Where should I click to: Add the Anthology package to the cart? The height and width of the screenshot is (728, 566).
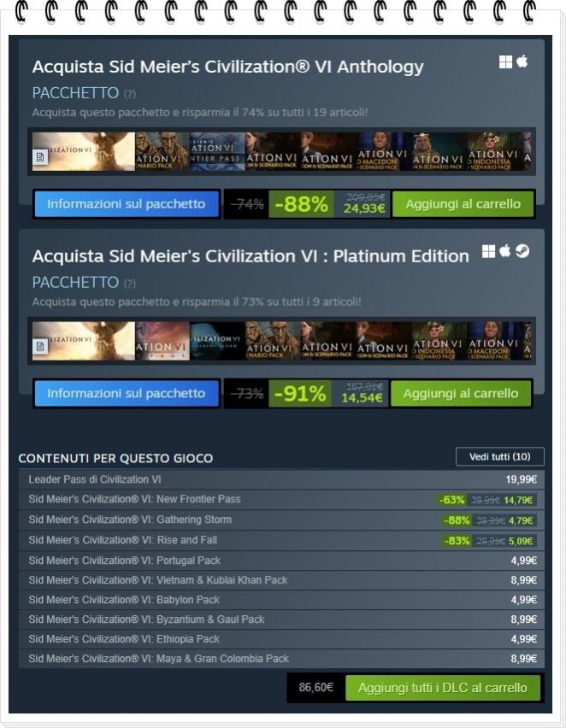(463, 204)
